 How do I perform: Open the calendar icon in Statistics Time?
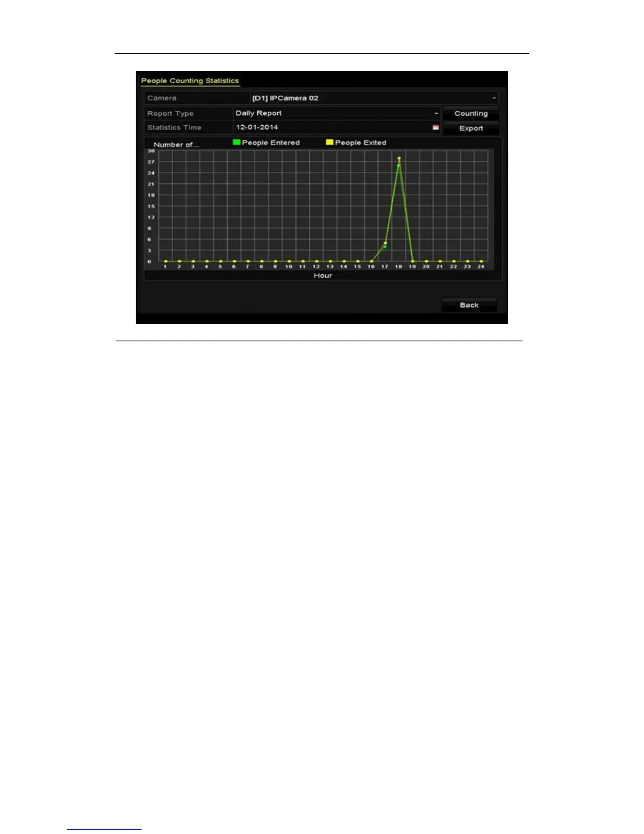point(436,127)
